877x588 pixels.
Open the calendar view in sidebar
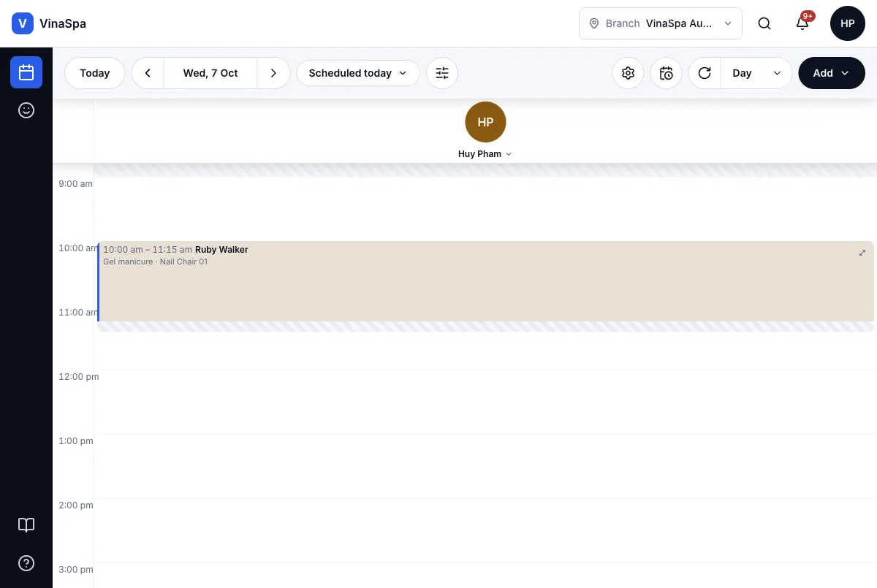pyautogui.click(x=26, y=72)
